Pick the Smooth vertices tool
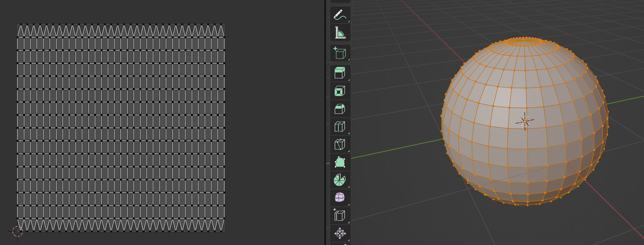 coord(340,198)
